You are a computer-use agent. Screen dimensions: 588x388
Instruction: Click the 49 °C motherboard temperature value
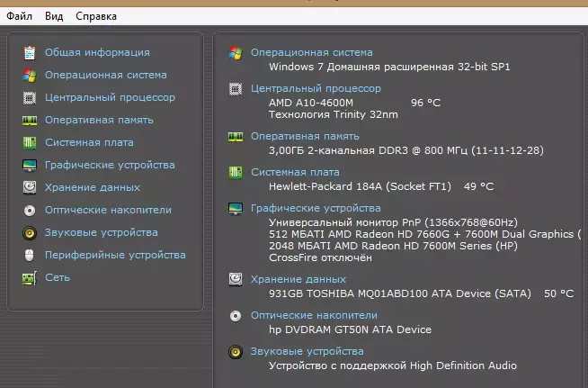coord(478,186)
